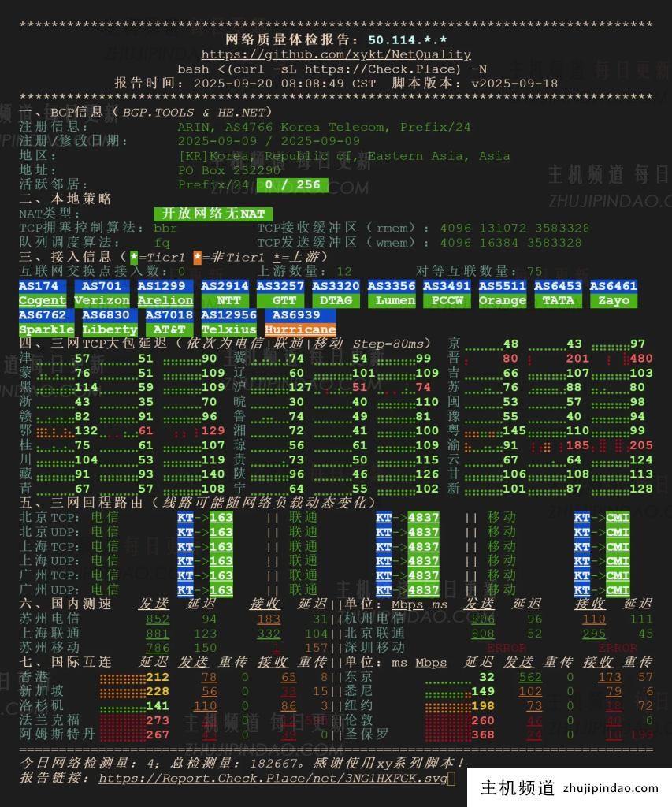Click the 东京 send speed value 562

click(530, 677)
